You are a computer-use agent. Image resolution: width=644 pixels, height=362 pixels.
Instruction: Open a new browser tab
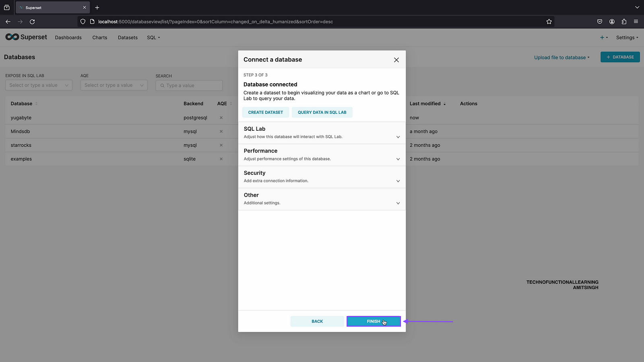(97, 8)
